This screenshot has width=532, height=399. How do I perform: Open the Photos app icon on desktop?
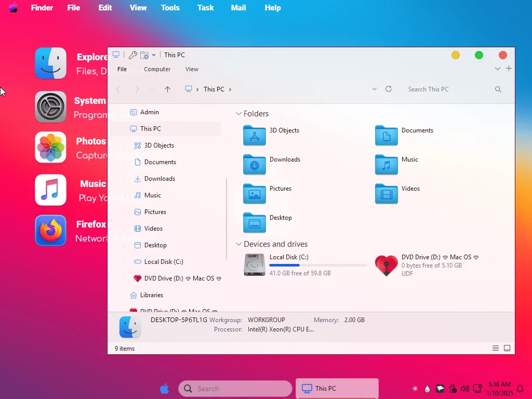(50, 147)
